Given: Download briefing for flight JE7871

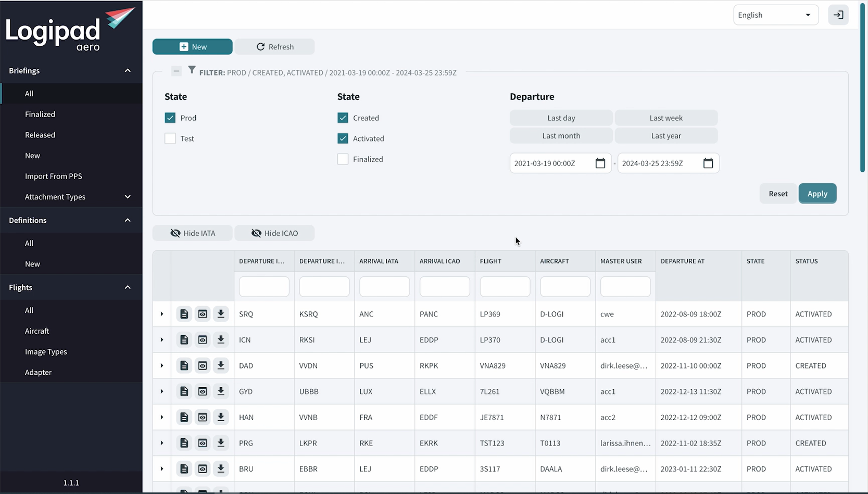Looking at the screenshot, I should (221, 417).
